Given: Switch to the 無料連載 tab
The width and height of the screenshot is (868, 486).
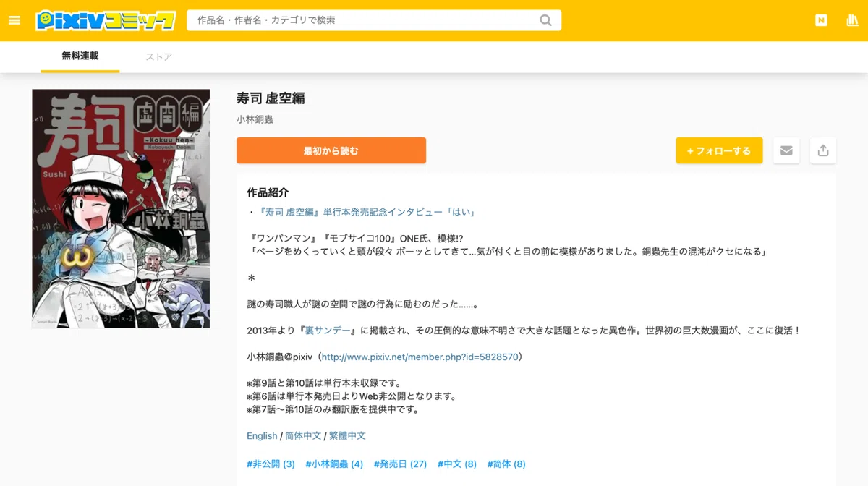Looking at the screenshot, I should coord(80,56).
